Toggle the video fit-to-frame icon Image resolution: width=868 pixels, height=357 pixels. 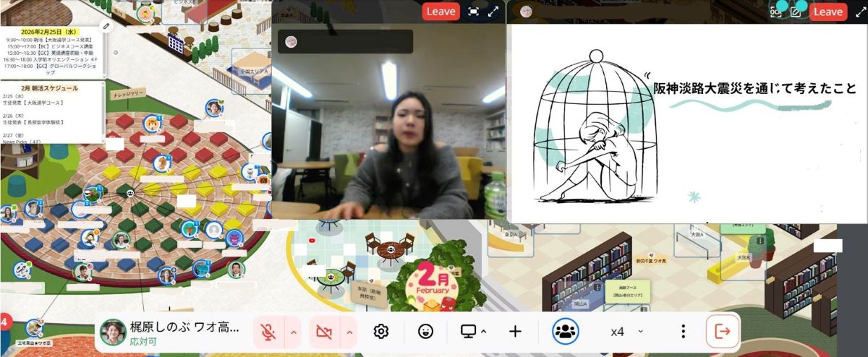(x=473, y=11)
